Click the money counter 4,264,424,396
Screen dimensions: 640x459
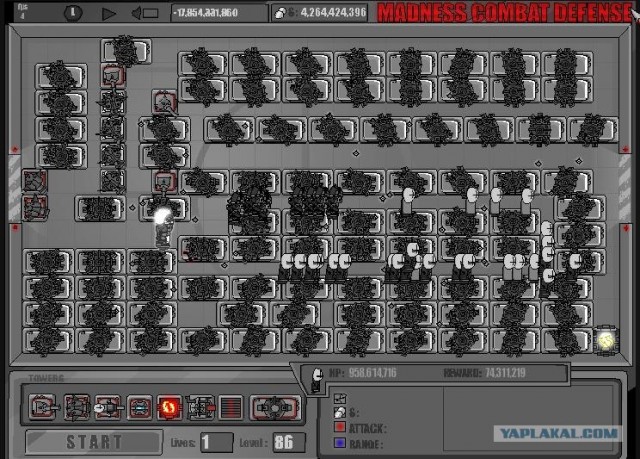(333, 13)
